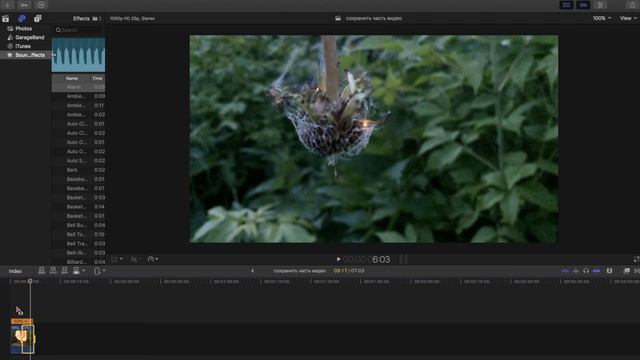640x360 pixels.
Task: Click the Index button in timeline bar
Action: tap(15, 271)
